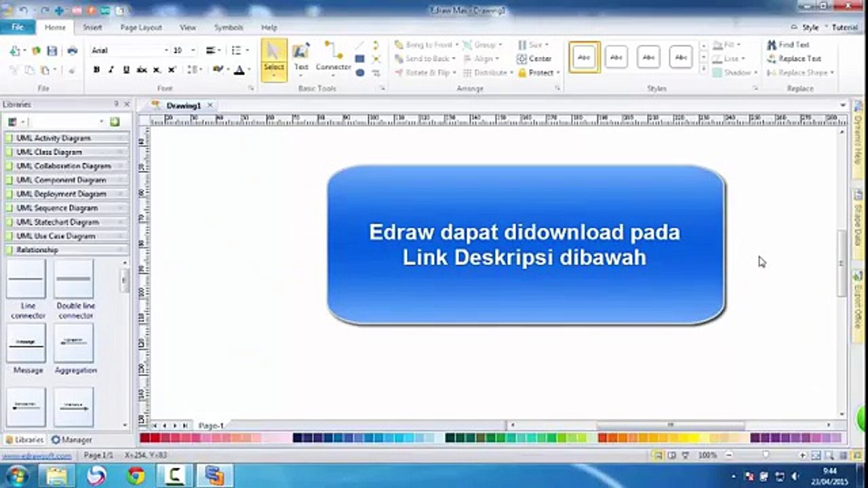Toggle bold formatting
The image size is (868, 488).
pyautogui.click(x=97, y=70)
